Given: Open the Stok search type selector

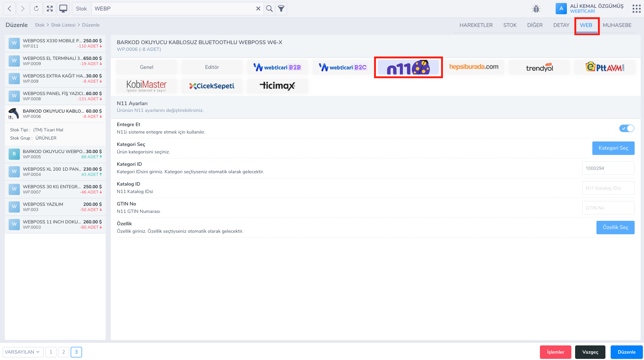Looking at the screenshot, I should click(81, 9).
